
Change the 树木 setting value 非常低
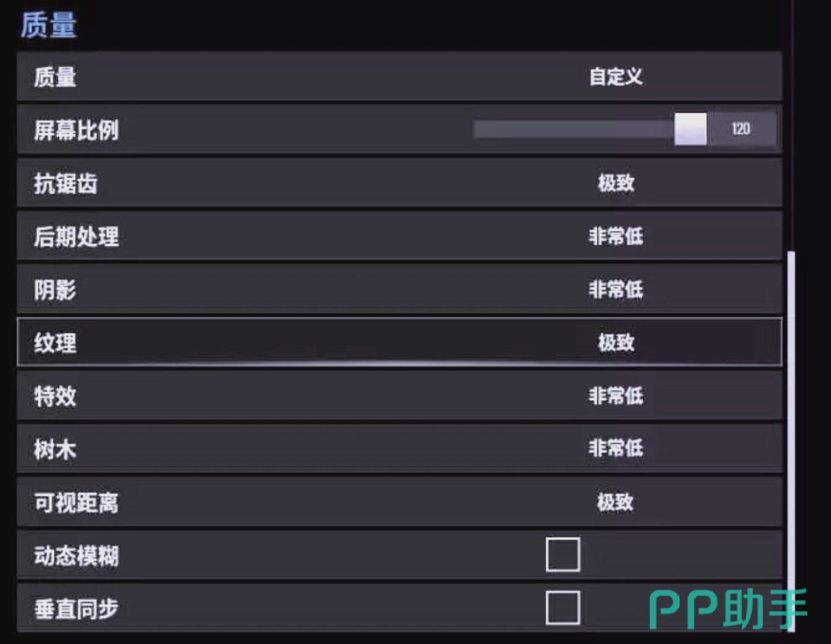pos(615,448)
